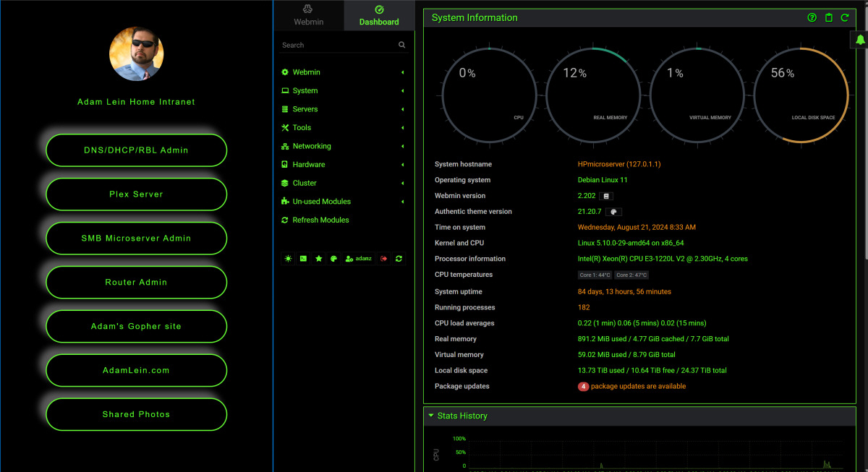Open SMB Microserver Admin button
The width and height of the screenshot is (868, 472).
click(x=136, y=239)
